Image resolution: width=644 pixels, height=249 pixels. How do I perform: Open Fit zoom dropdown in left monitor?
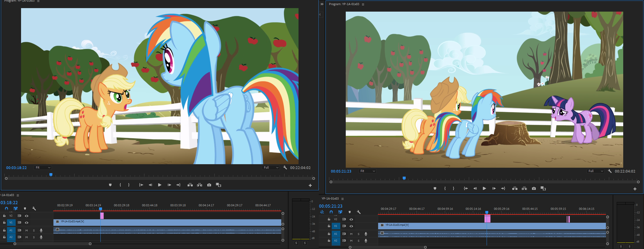click(43, 168)
